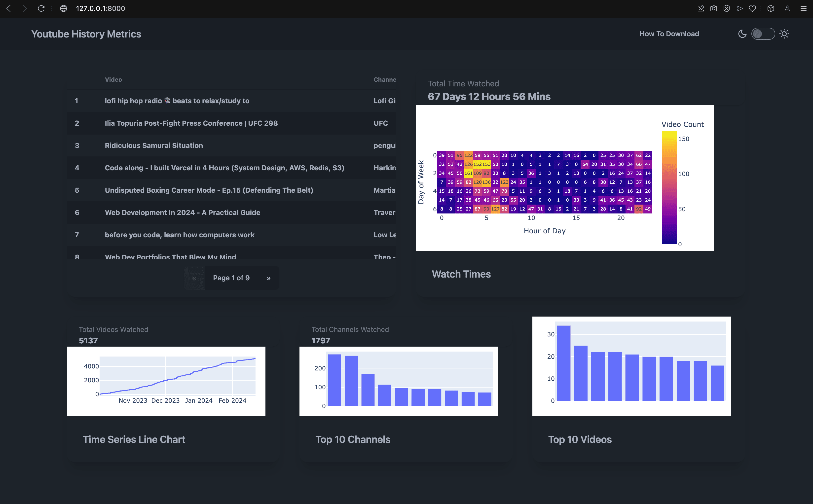Viewport: 813px width, 504px height.
Task: Select the 'Web Development In 2024' video row
Action: tap(182, 212)
